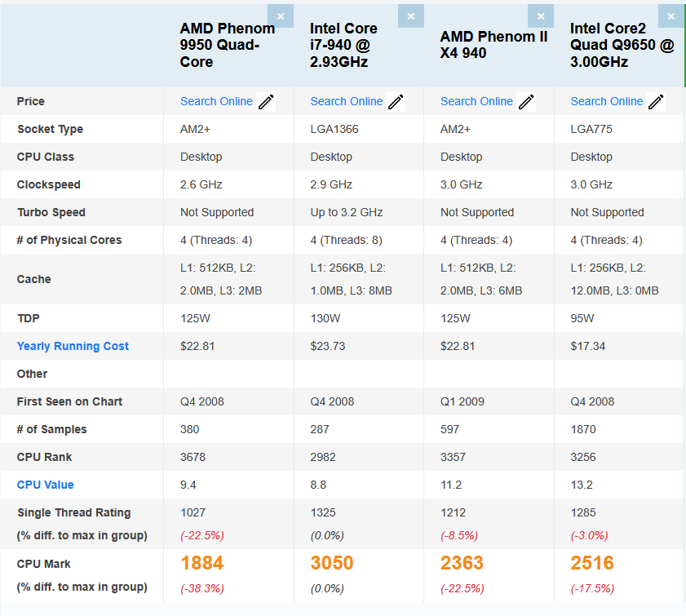
Task: Click the LGA775 socket type cell
Action: [591, 129]
